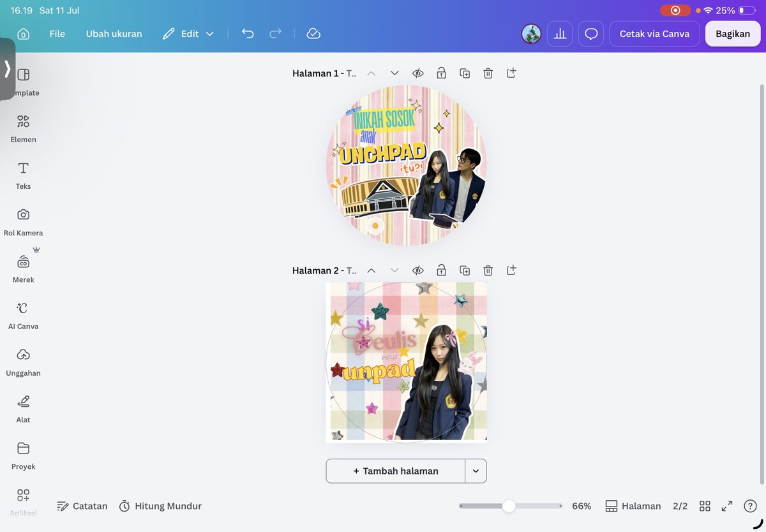Open Catatan notes panel
Screen dimensions: 766x532
tap(82, 506)
